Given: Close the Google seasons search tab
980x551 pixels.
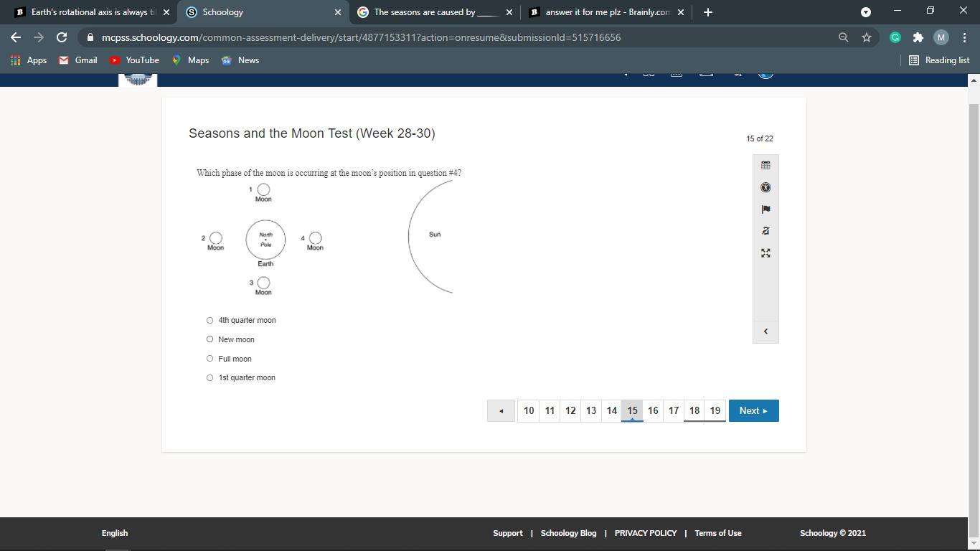Looking at the screenshot, I should point(509,12).
